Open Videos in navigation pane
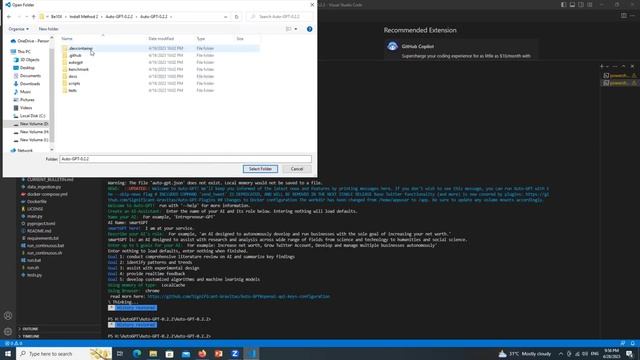 [x=26, y=108]
